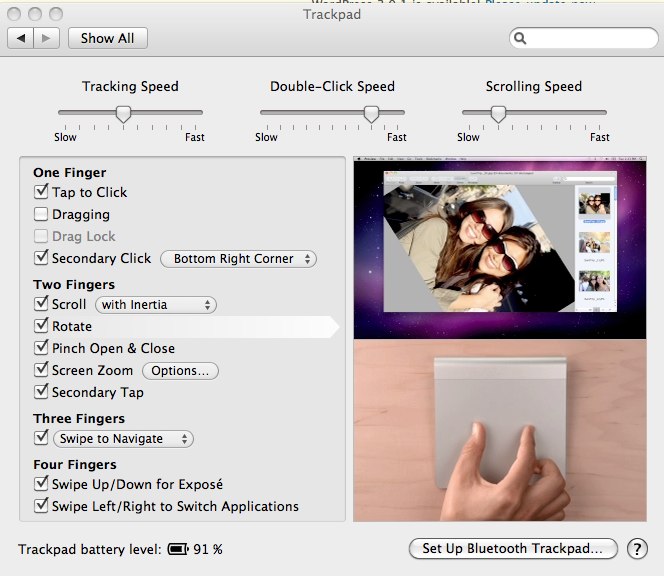Screen dimensions: 664x576
Task: Uncheck the Rotate gesture
Action: (41, 326)
